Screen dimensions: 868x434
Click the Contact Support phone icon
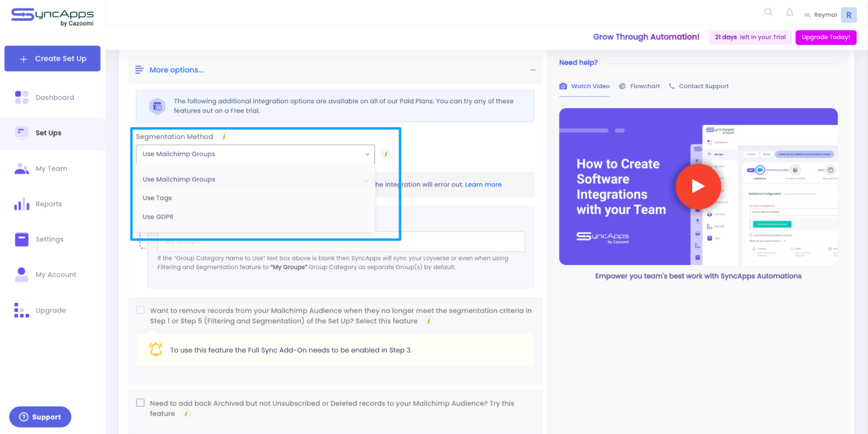[x=672, y=86]
